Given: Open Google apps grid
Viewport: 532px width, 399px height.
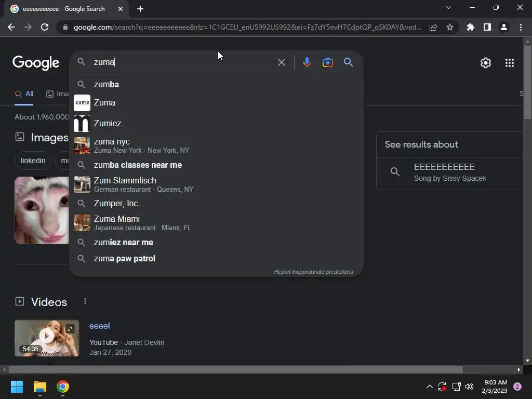Looking at the screenshot, I should [509, 63].
